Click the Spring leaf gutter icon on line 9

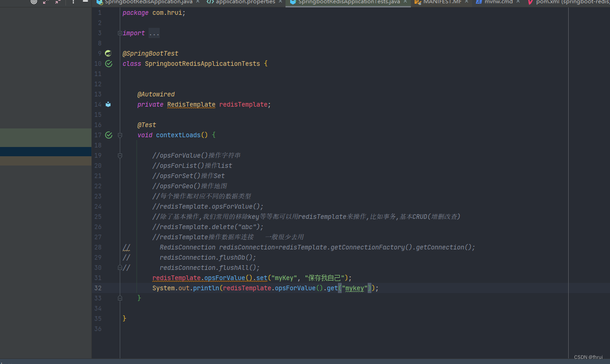(x=108, y=53)
